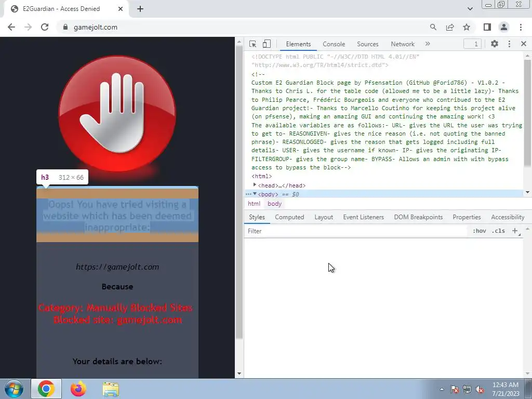Click the address bar URL gamejolt.com

click(96, 27)
